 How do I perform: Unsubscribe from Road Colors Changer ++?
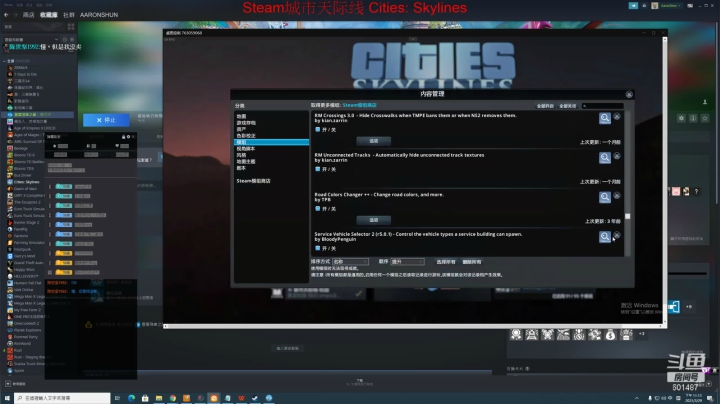pos(617,196)
